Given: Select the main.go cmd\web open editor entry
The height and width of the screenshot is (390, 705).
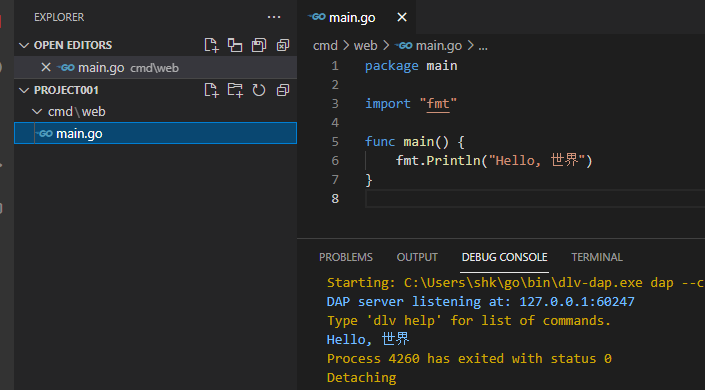Looking at the screenshot, I should 156,67.
